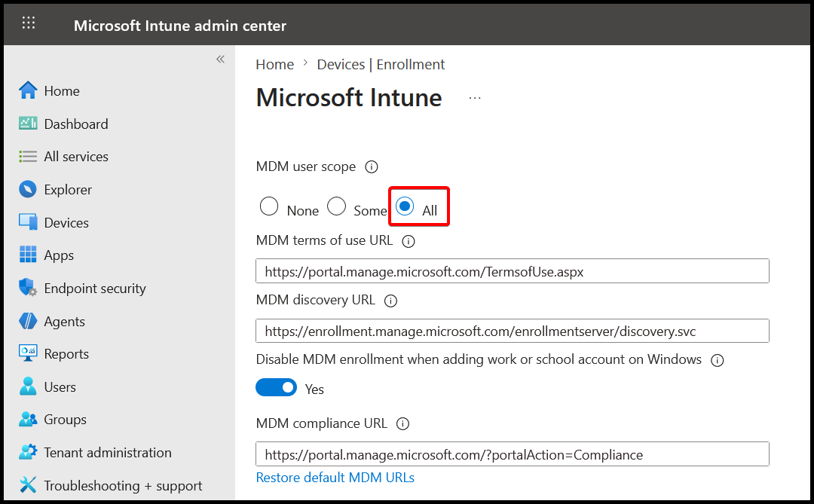The width and height of the screenshot is (814, 504).
Task: Open the more options ellipsis beside title
Action: point(475,98)
